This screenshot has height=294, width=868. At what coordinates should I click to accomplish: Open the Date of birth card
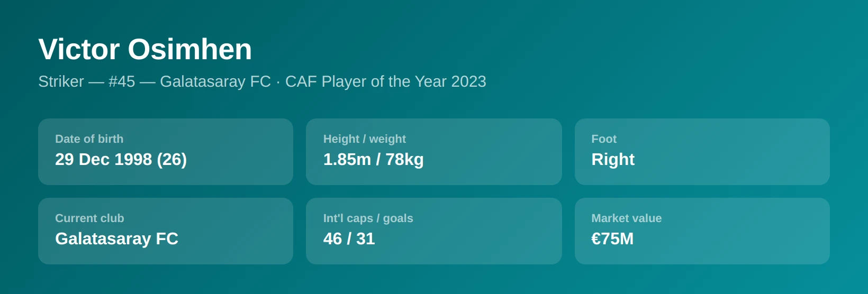[166, 152]
